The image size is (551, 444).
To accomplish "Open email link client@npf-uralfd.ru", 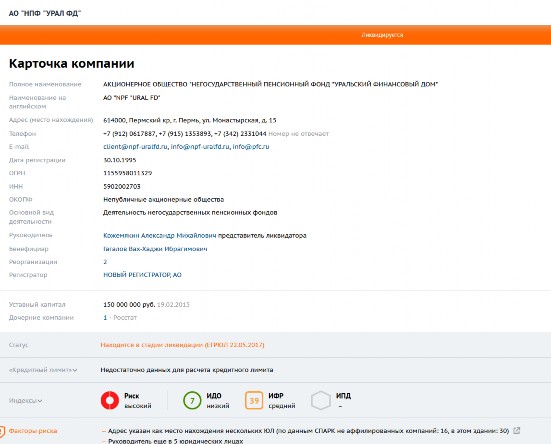I will click(x=135, y=147).
